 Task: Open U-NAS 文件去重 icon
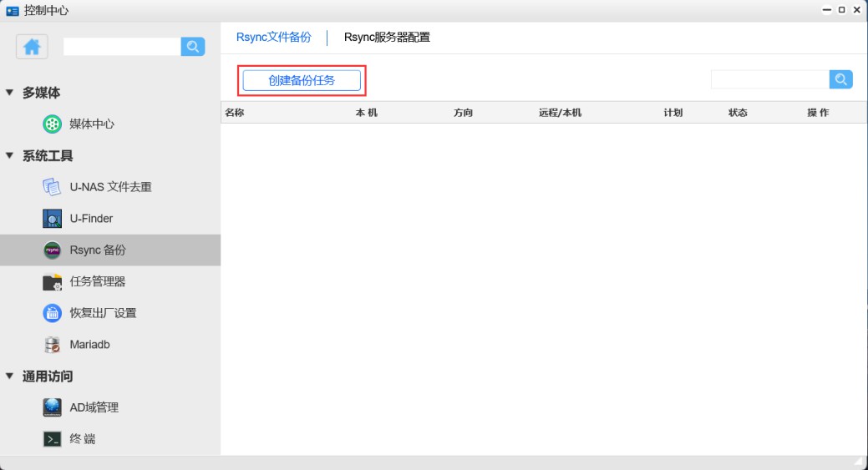coord(52,187)
